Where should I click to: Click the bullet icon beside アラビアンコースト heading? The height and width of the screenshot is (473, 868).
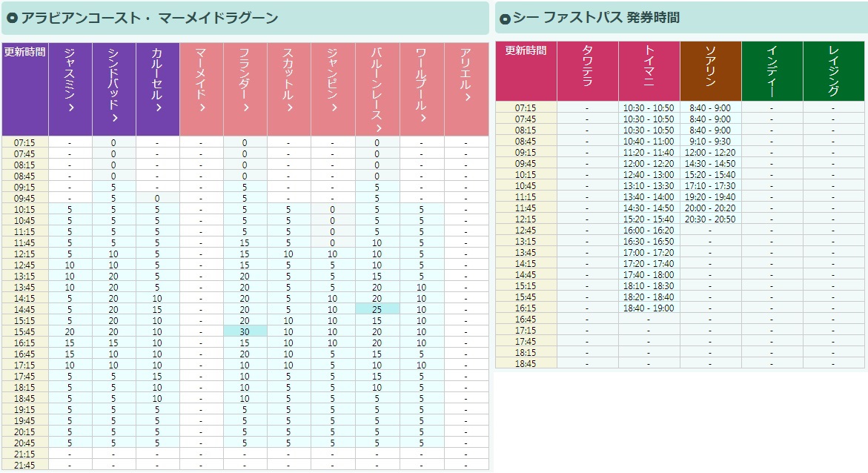[x=12, y=19]
